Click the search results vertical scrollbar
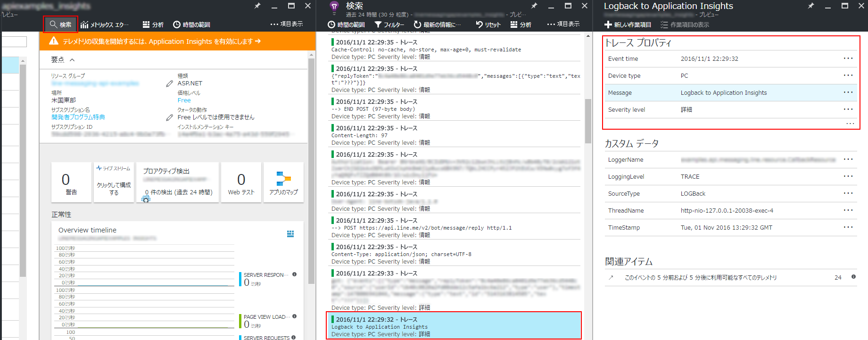Image resolution: width=868 pixels, height=340 pixels. (588, 121)
